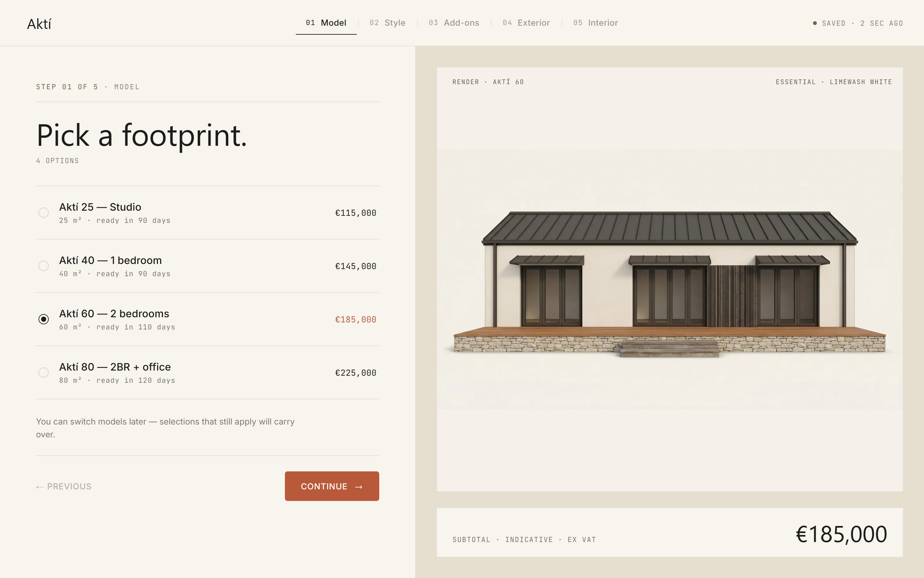This screenshot has width=924, height=578.
Task: Click the 'Subtotal · Indicative · Ex VAT' label
Action: pyautogui.click(x=524, y=540)
